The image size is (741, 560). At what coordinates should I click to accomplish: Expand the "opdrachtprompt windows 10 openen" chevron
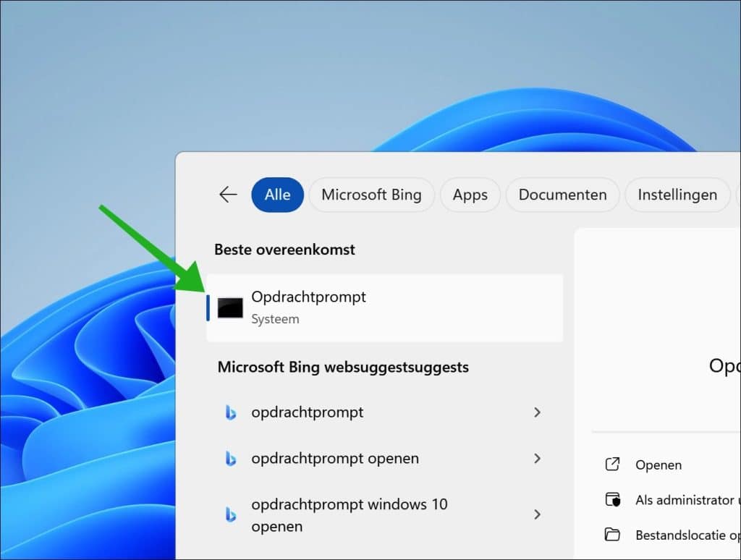[538, 514]
